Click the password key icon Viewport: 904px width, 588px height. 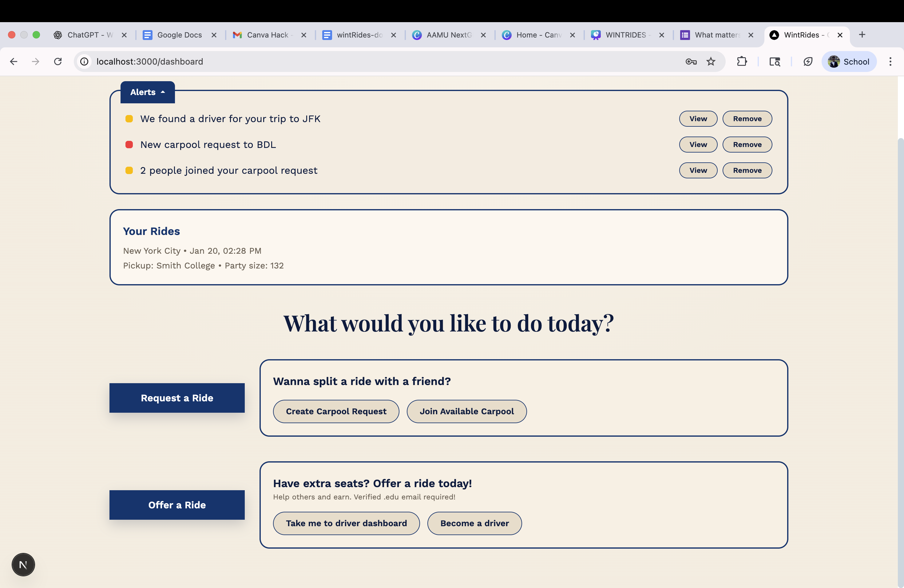[x=691, y=62]
